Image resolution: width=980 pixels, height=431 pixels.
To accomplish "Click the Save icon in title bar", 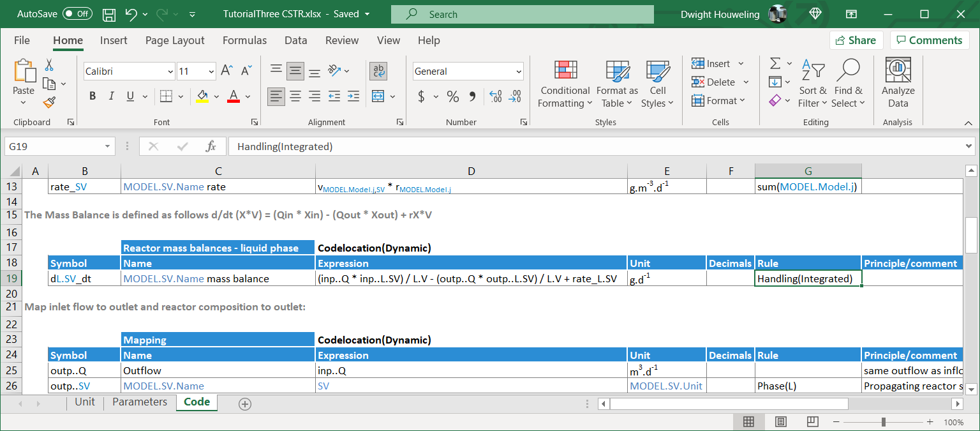I will (109, 14).
